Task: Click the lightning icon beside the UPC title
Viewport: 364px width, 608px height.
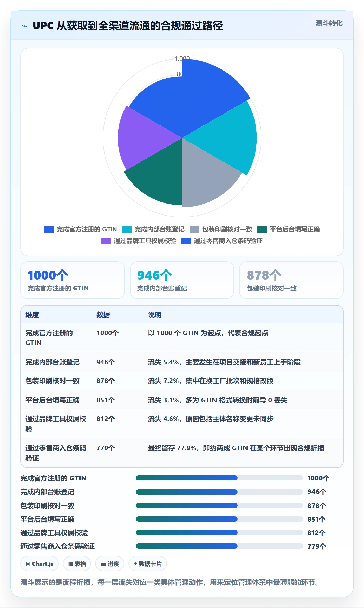Action: point(25,26)
